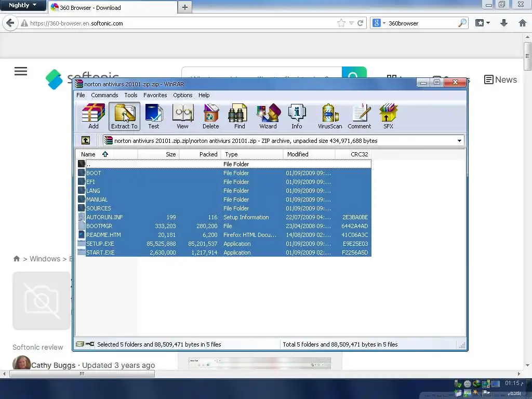Select the EFI folder

(x=224, y=182)
